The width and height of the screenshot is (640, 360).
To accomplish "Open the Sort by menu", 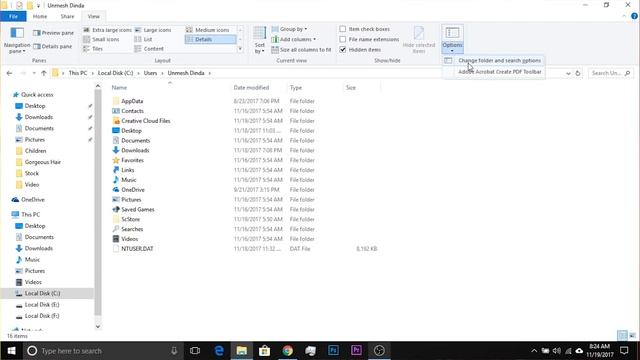I will pyautogui.click(x=260, y=40).
